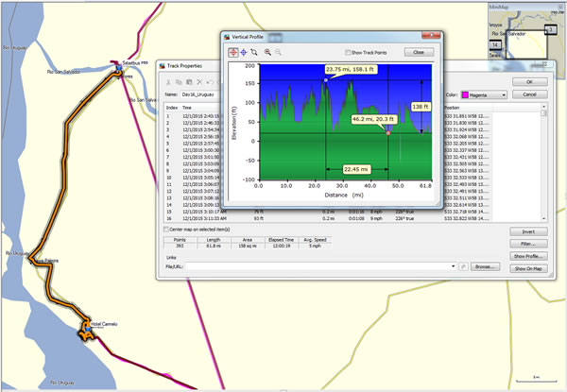
Task: Click the Delete X icon in Track Properties
Action: pyautogui.click(x=199, y=82)
